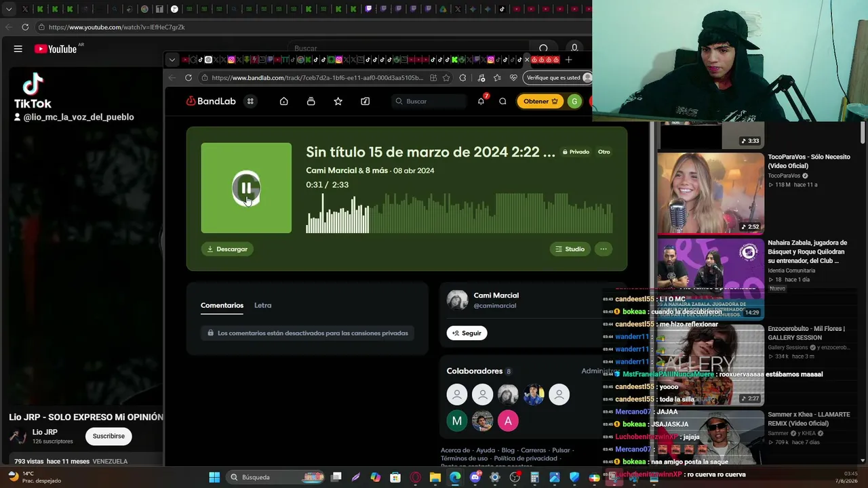
Task: Pause the BandLab track playback
Action: point(246,188)
